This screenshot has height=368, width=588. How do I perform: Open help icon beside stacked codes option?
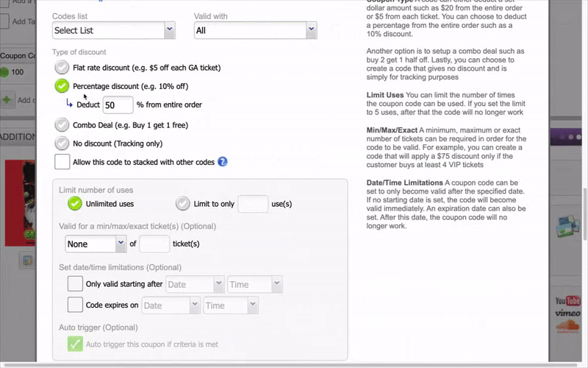click(223, 162)
